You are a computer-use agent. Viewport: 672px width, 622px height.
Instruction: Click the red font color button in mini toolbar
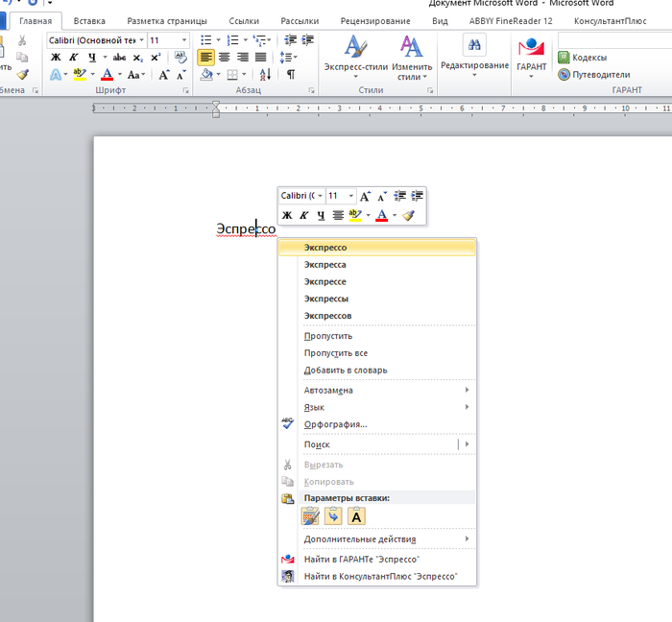pos(381,215)
